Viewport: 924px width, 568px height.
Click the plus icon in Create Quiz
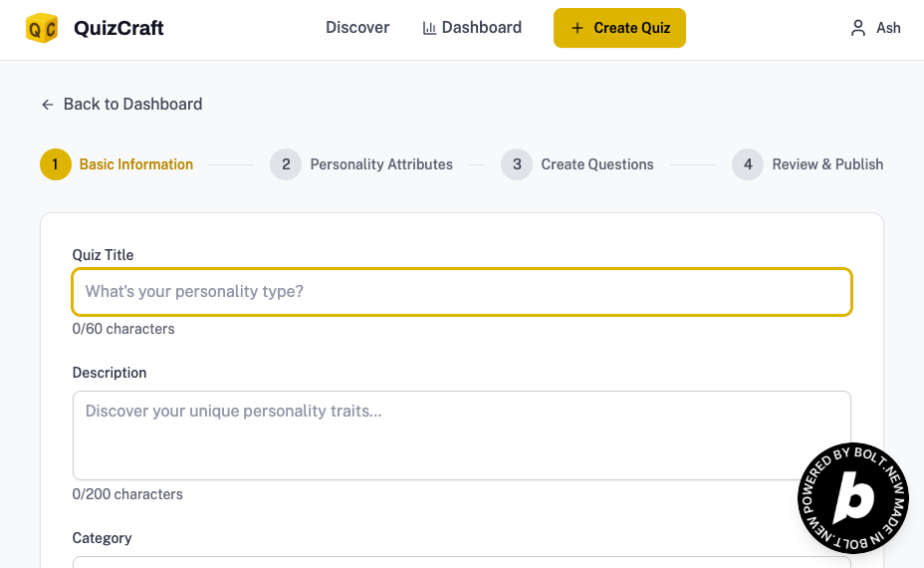click(x=577, y=28)
